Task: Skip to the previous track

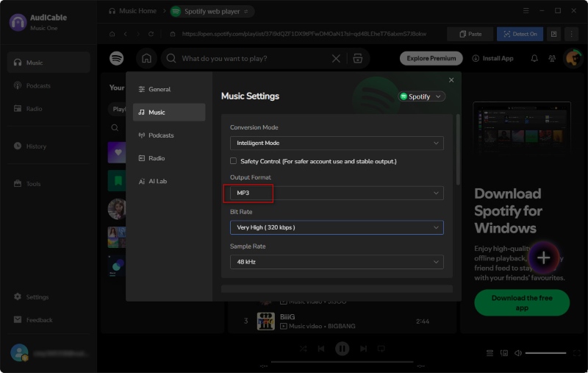Action: point(321,349)
